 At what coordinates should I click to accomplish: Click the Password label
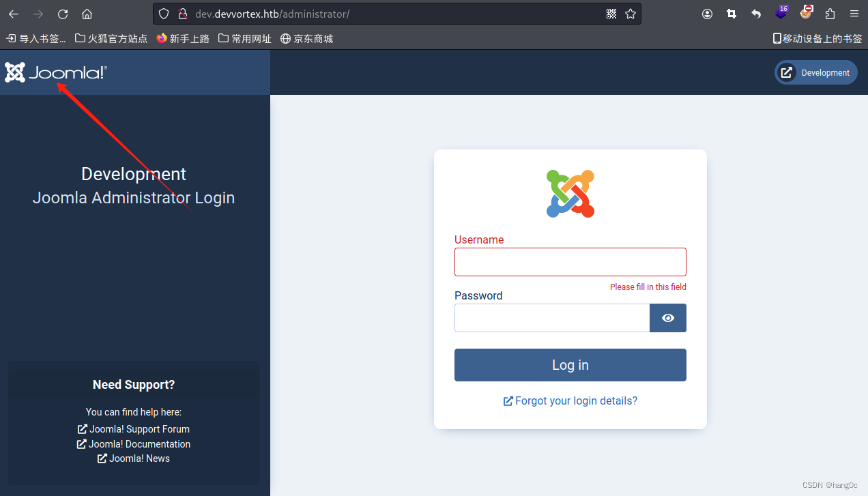point(478,295)
